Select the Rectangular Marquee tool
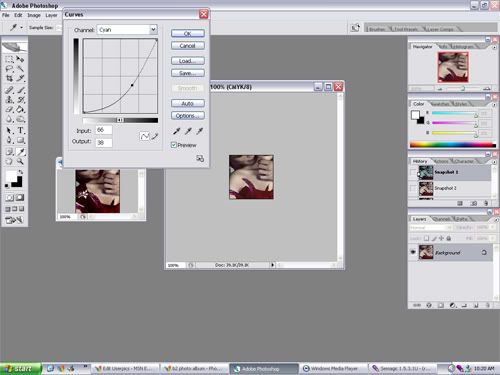500x375 pixels. [9, 59]
